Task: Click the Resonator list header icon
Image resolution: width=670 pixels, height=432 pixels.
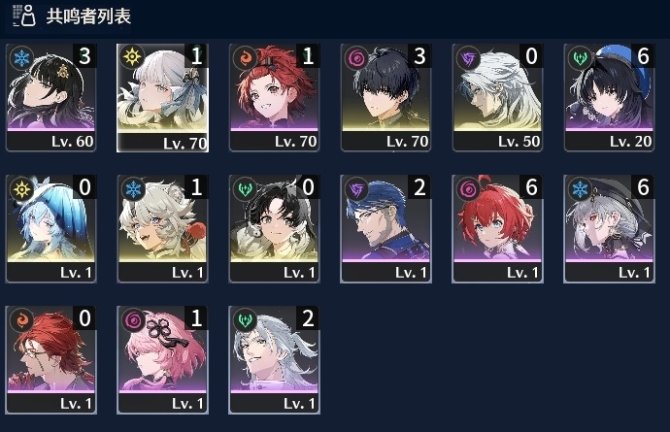Action: coord(24,16)
